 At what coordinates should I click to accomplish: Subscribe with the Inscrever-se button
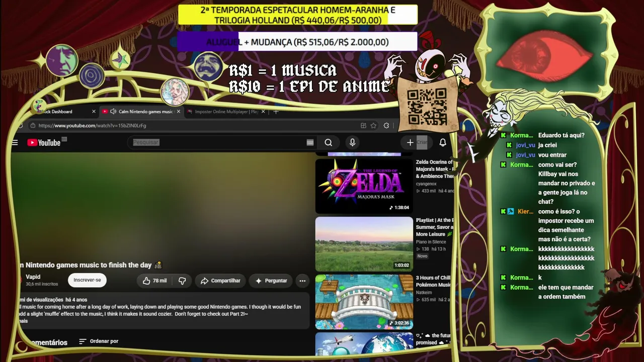coord(87,280)
